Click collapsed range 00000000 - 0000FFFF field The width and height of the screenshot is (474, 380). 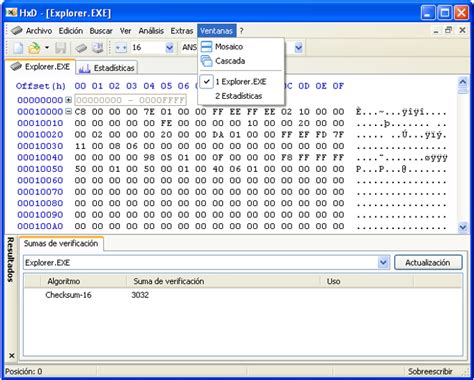130,100
